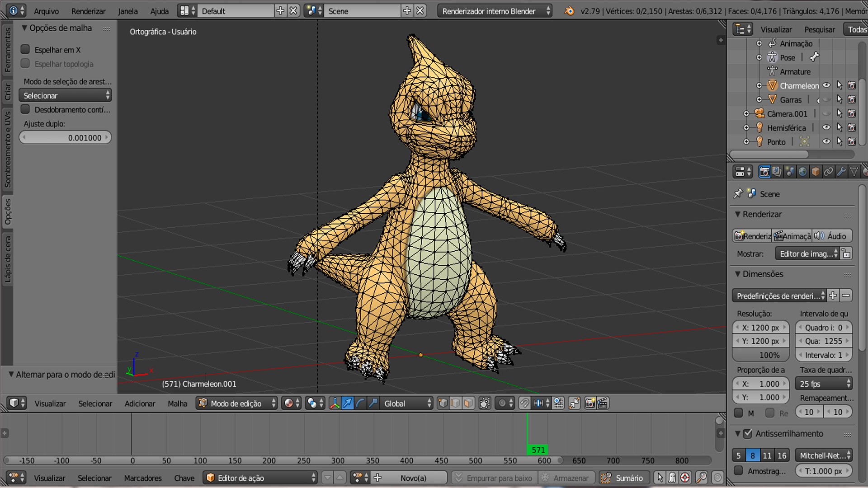The height and width of the screenshot is (488, 868).
Task: Click the Novo(a) action button
Action: [x=413, y=478]
